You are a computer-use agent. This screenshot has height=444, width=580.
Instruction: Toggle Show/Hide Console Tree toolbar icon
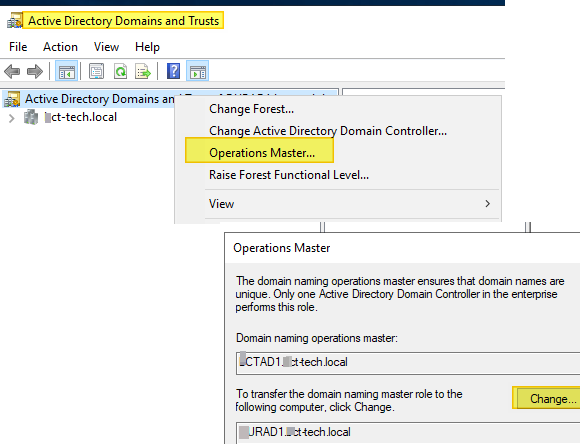67,71
